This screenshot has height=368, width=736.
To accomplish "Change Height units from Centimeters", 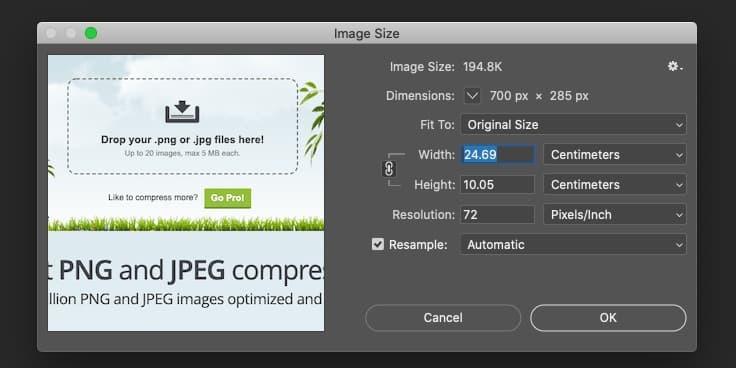I will (x=615, y=185).
